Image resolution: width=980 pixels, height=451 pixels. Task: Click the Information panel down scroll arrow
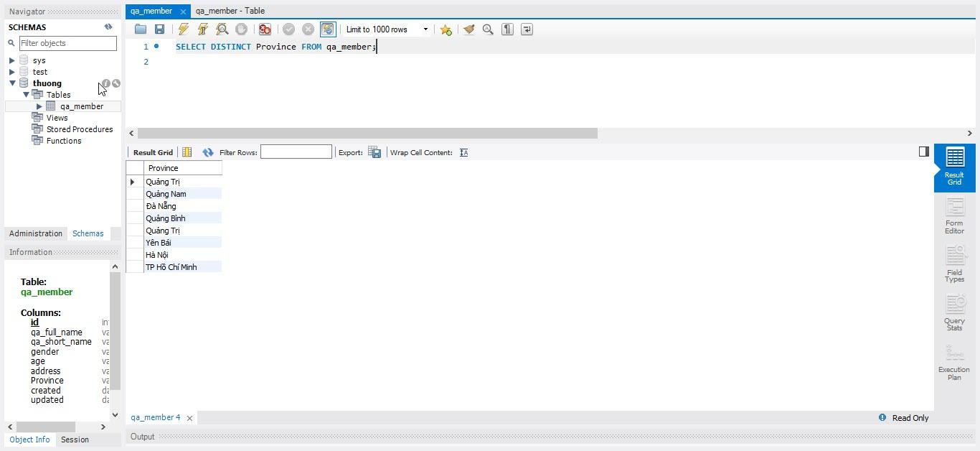115,415
